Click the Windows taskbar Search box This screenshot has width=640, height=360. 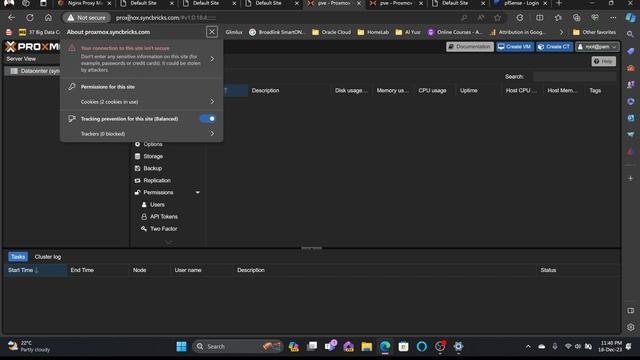pyautogui.click(x=238, y=347)
